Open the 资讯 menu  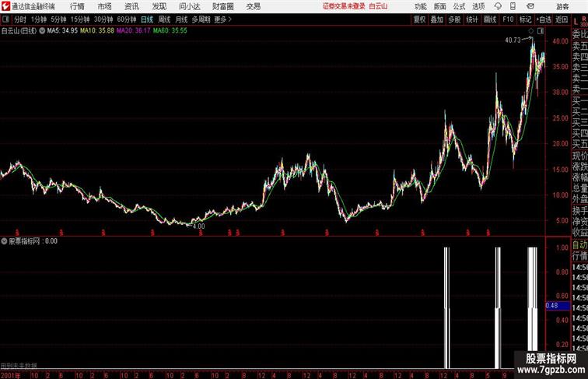click(131, 6)
